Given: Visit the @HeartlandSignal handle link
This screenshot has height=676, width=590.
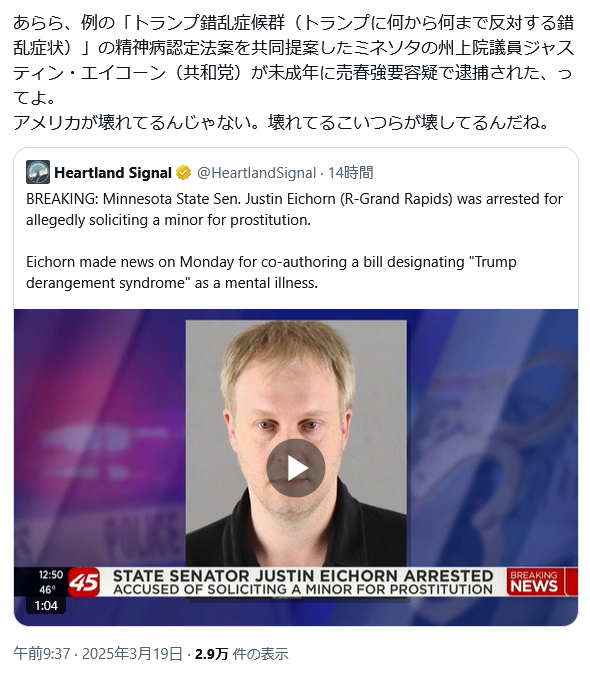Looking at the screenshot, I should (x=256, y=173).
